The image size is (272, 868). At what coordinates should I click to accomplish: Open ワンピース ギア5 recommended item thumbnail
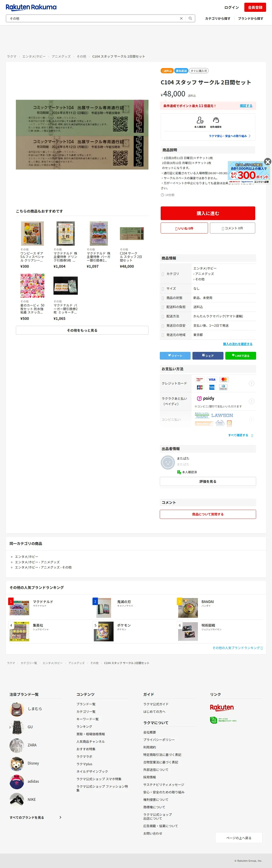click(32, 233)
